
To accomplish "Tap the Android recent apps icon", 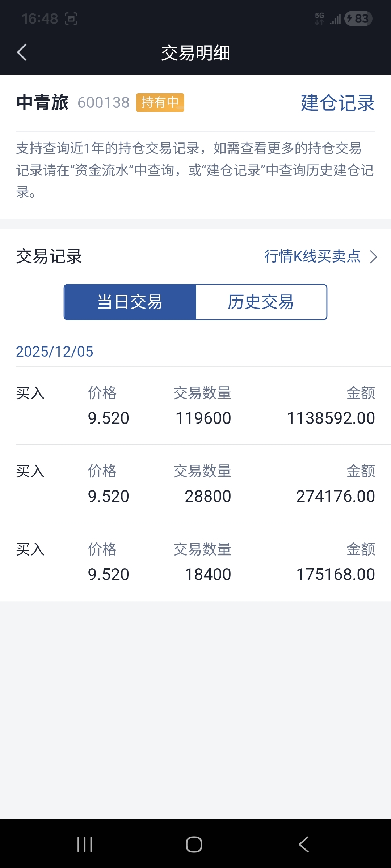I will [85, 844].
